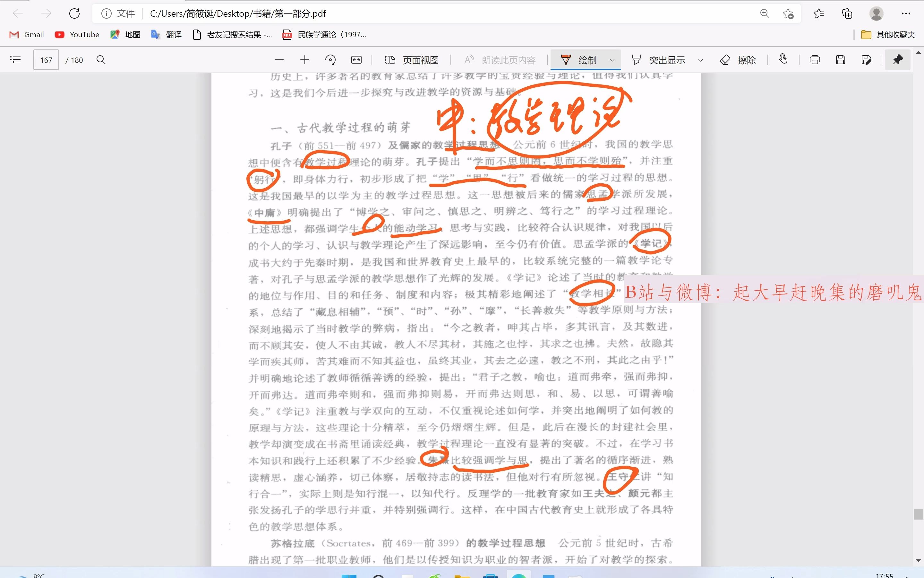Select the 擦除 eraser tool
This screenshot has width=924, height=578.
[738, 60]
